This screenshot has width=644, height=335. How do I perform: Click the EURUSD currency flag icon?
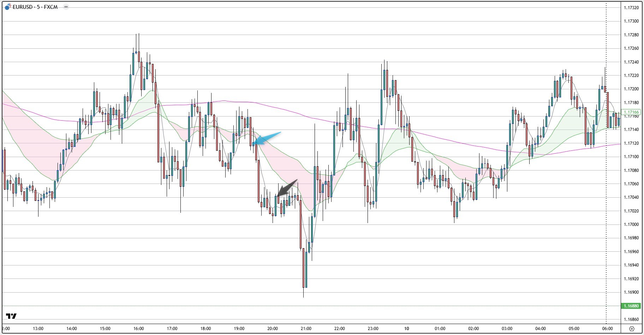(7, 7)
